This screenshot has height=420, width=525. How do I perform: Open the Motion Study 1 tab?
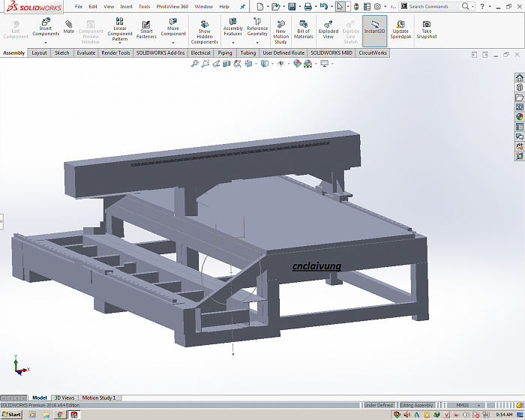pyautogui.click(x=99, y=398)
